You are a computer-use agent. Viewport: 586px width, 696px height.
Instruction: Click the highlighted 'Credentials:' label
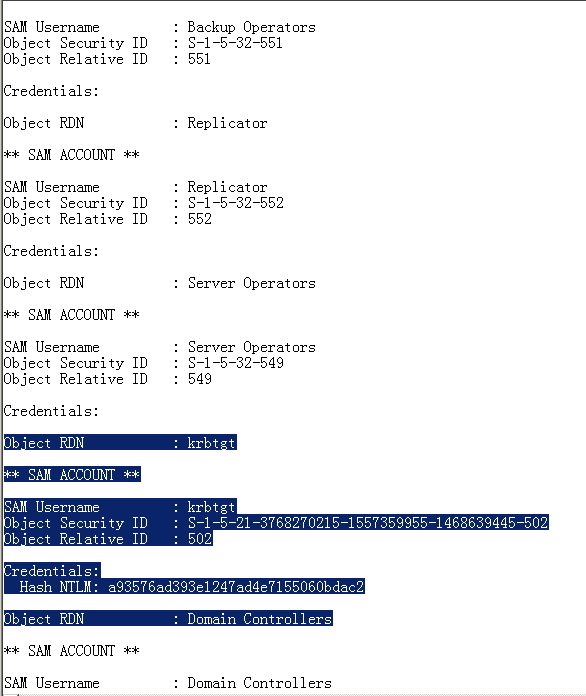pos(52,570)
